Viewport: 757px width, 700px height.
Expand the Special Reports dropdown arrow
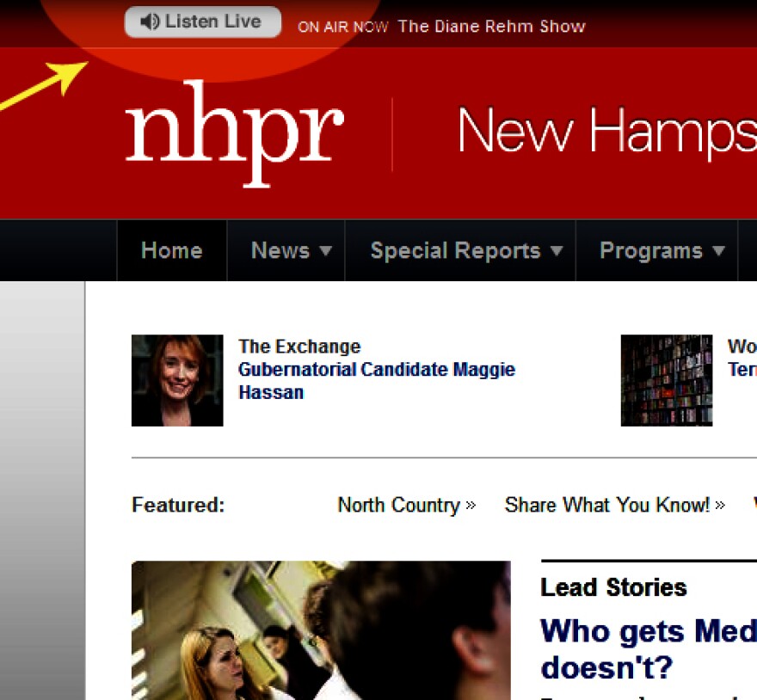pyautogui.click(x=557, y=250)
